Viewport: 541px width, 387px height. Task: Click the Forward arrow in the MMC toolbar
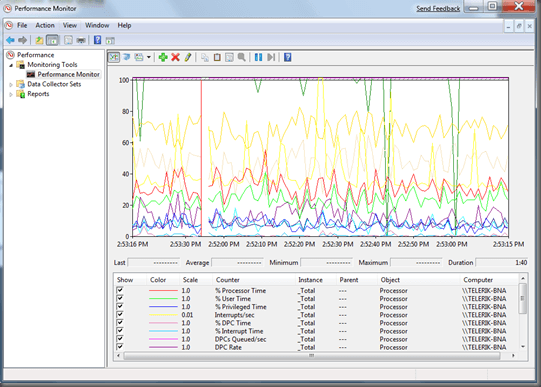click(22, 40)
